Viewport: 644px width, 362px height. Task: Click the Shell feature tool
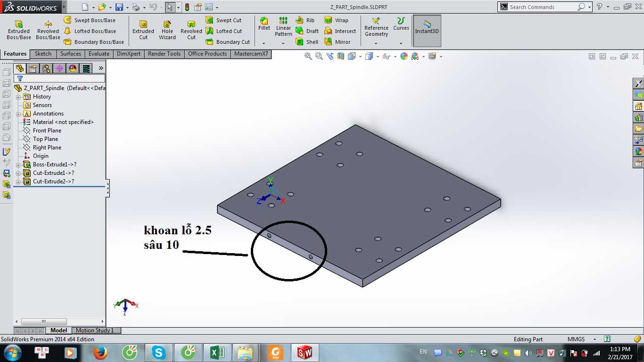307,42
